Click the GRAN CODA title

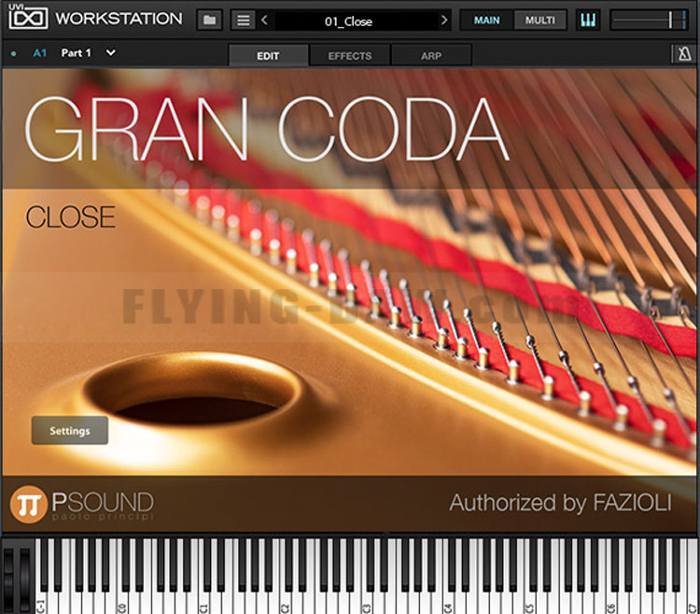coord(267,130)
